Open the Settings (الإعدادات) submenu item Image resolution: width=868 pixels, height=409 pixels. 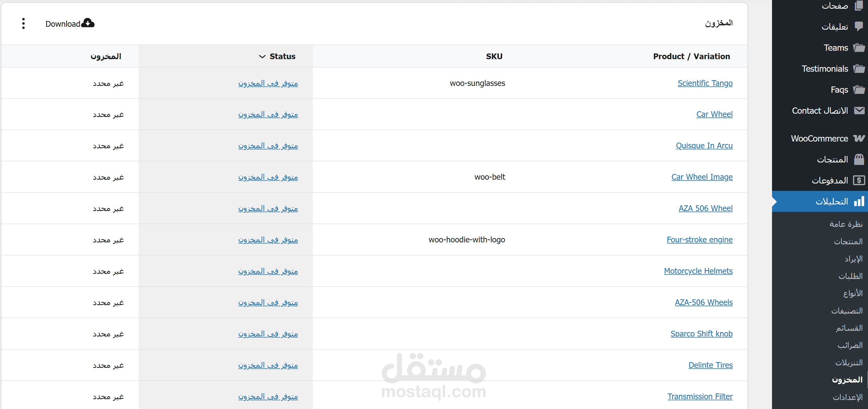pyautogui.click(x=848, y=397)
